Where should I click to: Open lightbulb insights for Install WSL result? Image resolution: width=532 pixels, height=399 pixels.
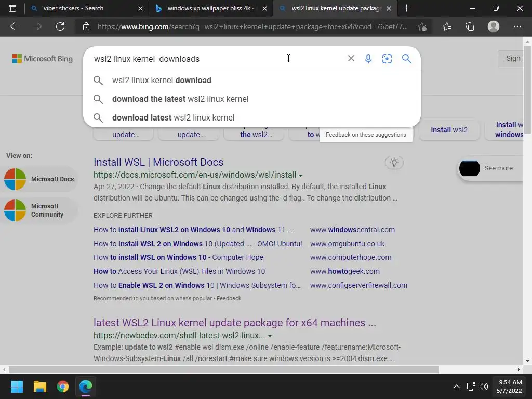[394, 163]
